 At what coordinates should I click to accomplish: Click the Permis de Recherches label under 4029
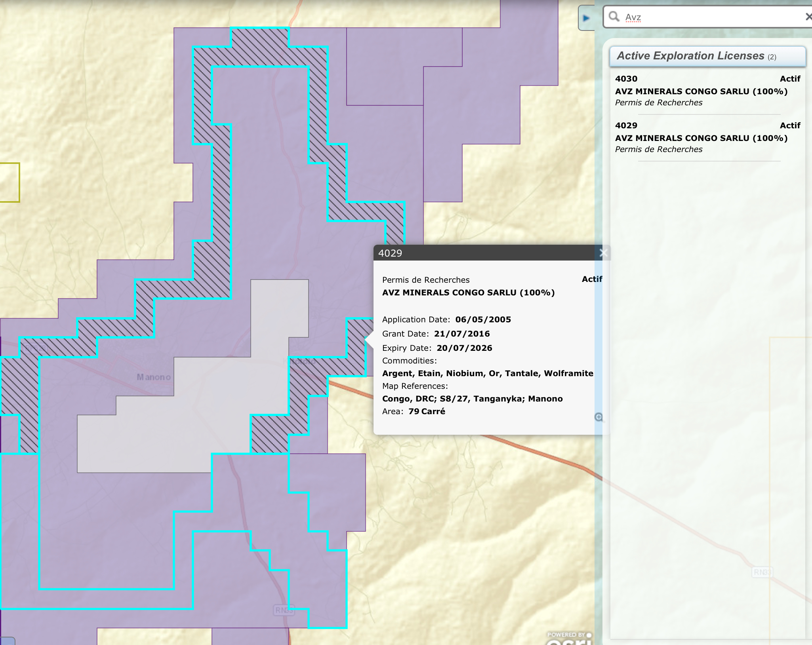(x=658, y=149)
